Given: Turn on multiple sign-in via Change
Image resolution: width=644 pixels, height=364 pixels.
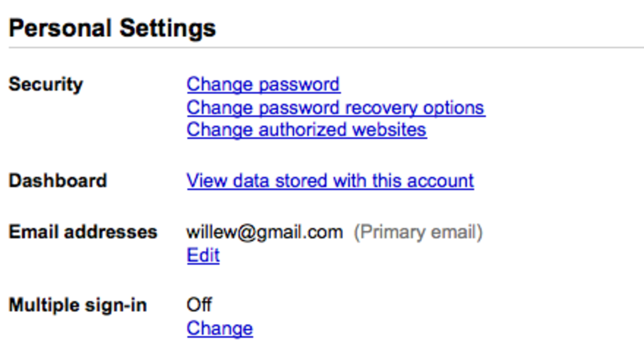Looking at the screenshot, I should coord(220,329).
